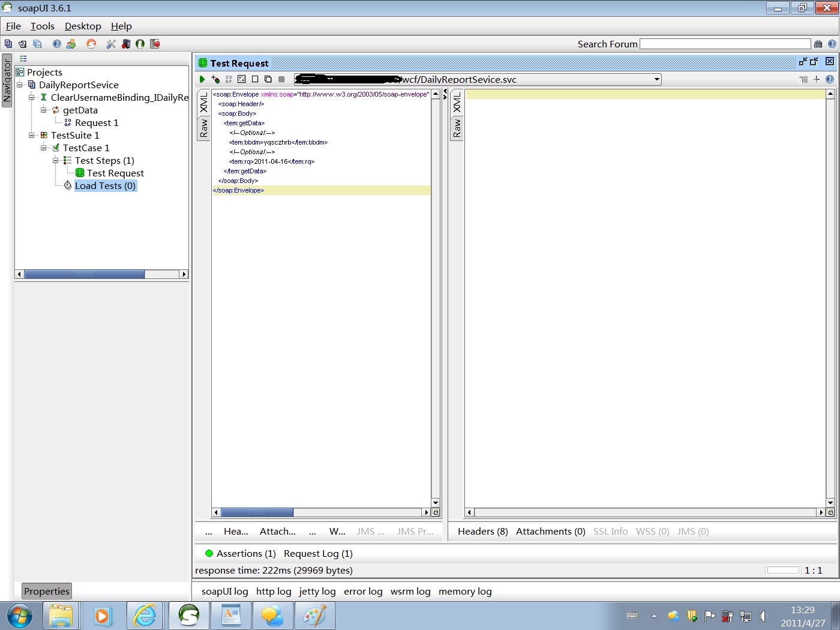Cancel the running request stop button
The height and width of the screenshot is (630, 840).
pyautogui.click(x=281, y=79)
